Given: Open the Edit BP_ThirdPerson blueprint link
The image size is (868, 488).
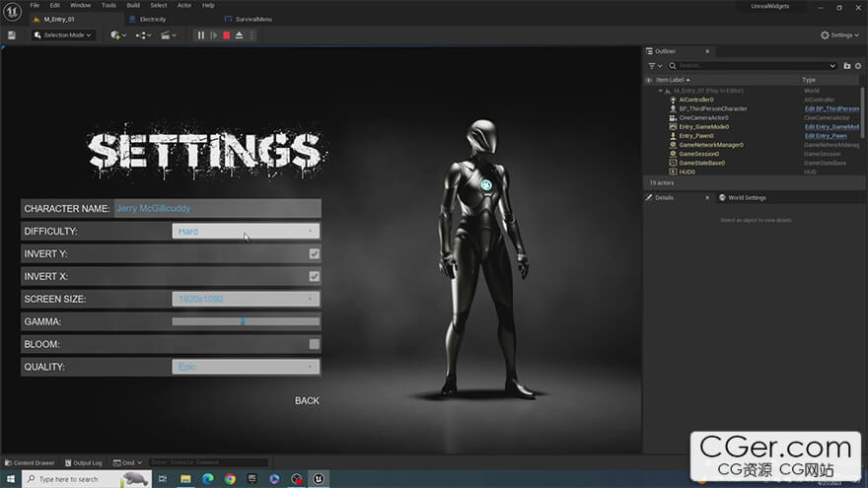Looking at the screenshot, I should click(832, 109).
